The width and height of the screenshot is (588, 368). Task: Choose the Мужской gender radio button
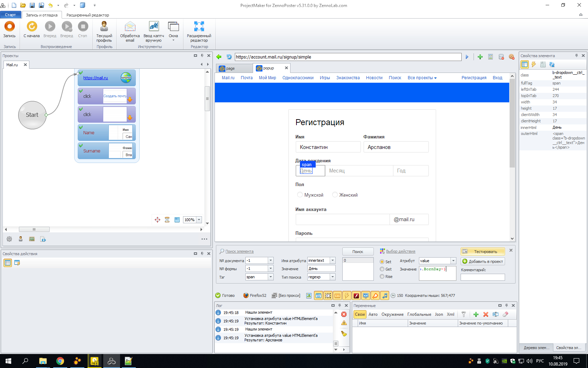(x=300, y=195)
